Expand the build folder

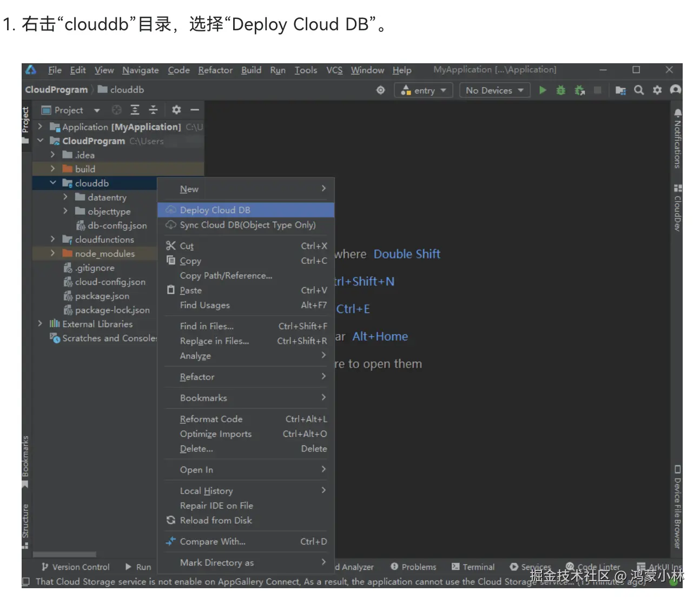(x=53, y=169)
